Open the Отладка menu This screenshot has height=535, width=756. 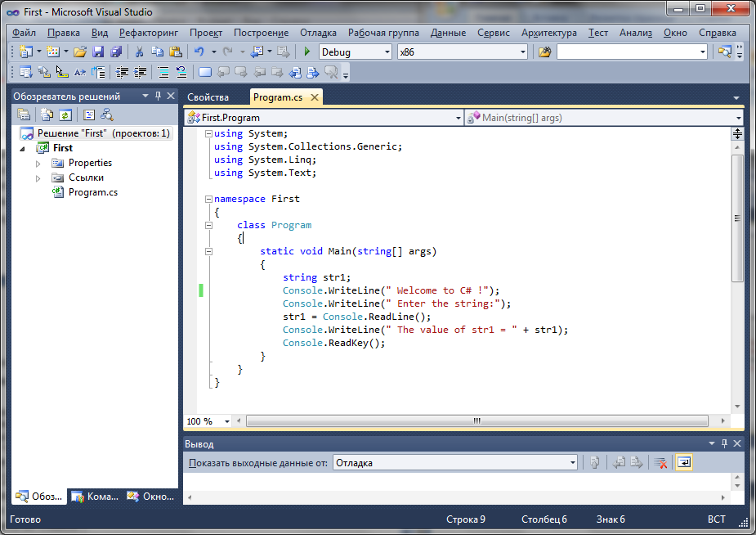[318, 33]
